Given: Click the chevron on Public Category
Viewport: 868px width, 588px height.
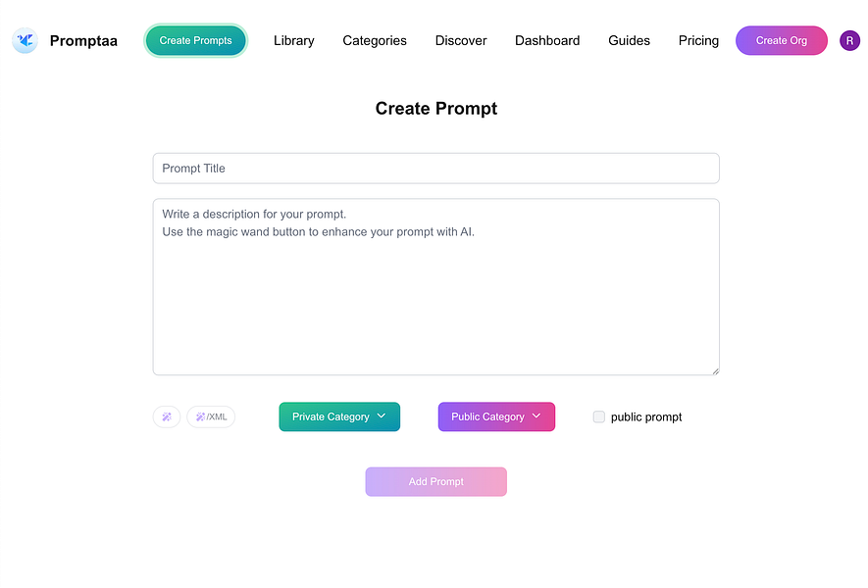Looking at the screenshot, I should (536, 416).
